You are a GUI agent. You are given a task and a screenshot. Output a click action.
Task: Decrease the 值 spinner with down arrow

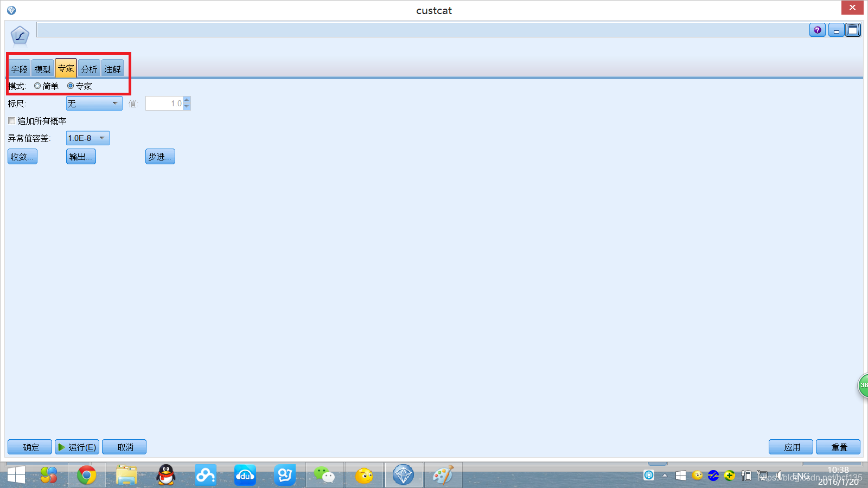187,107
